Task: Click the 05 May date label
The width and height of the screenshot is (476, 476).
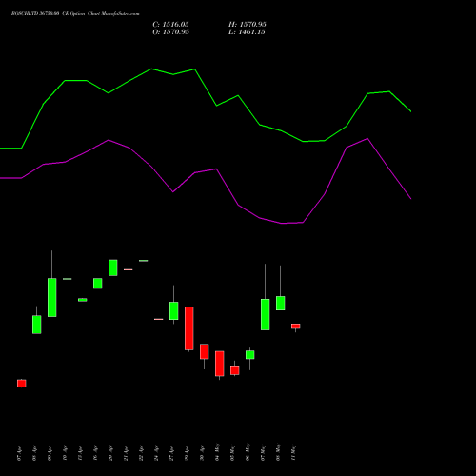Action: [232, 452]
